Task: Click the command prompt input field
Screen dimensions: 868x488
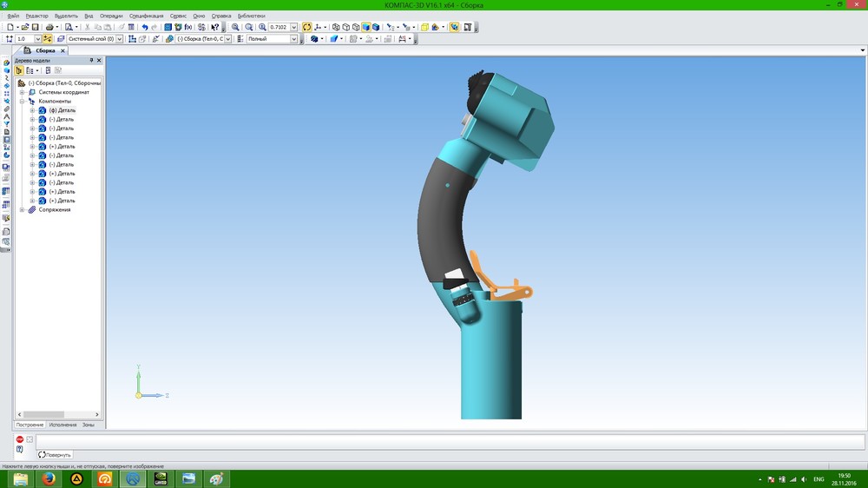Action: pyautogui.click(x=434, y=440)
